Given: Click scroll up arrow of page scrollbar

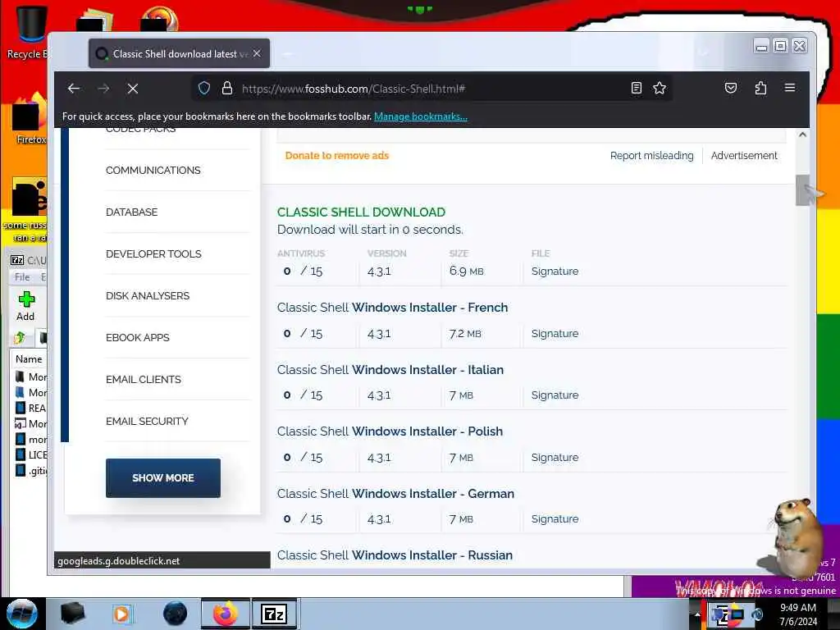Looking at the screenshot, I should [802, 135].
